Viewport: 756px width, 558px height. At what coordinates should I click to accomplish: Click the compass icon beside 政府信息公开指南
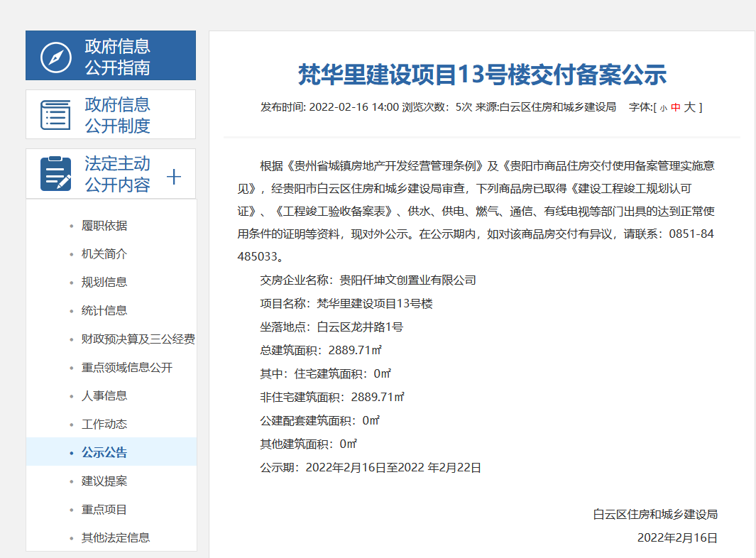[x=56, y=57]
